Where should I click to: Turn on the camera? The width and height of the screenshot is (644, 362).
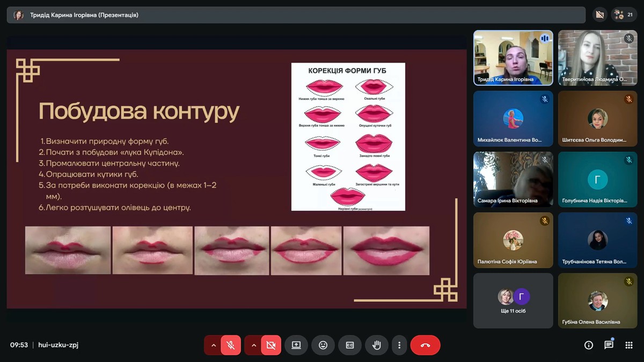(x=271, y=345)
